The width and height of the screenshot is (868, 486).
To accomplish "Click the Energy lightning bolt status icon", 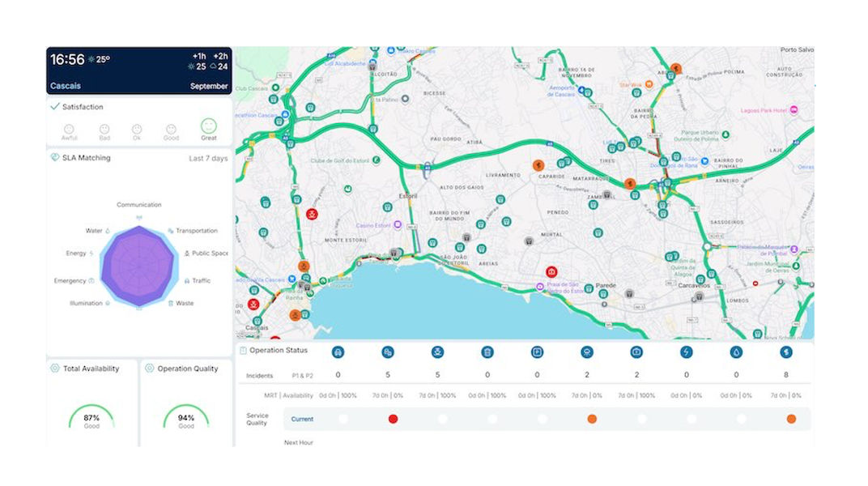I will point(687,352).
